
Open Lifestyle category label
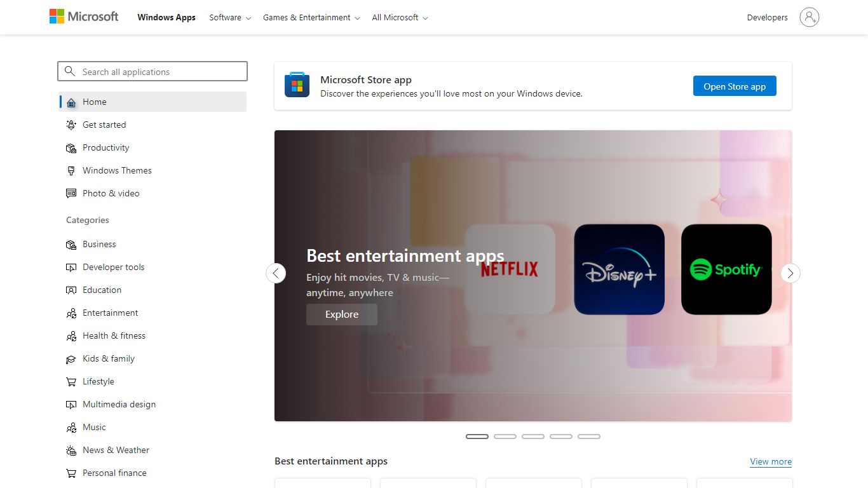point(98,381)
